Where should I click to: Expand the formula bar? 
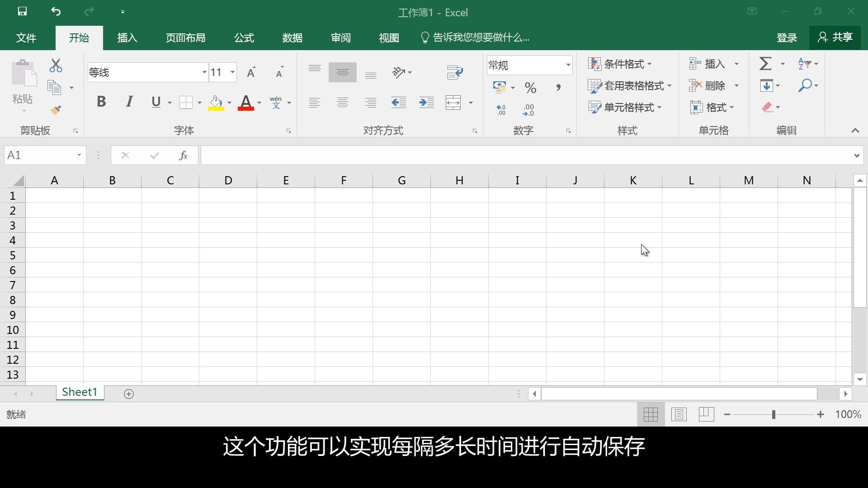pyautogui.click(x=857, y=155)
